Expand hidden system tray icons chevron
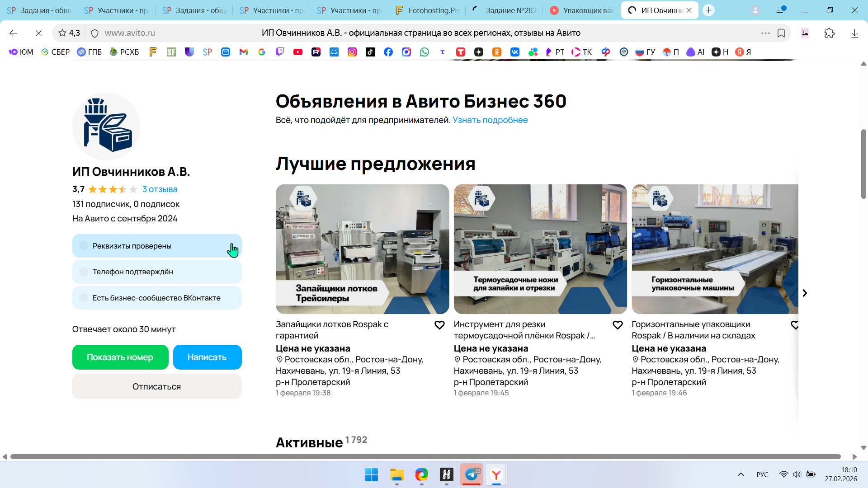Screen dimensions: 868x488 (x=741, y=474)
